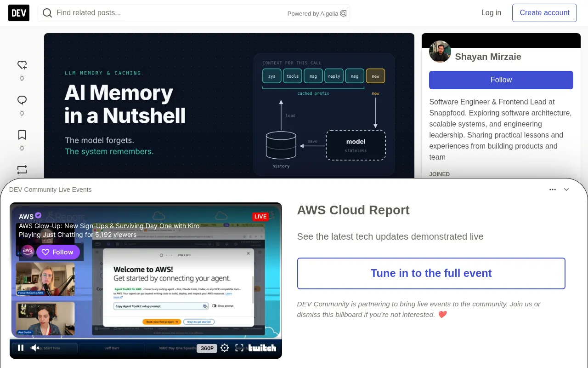The width and height of the screenshot is (588, 368).
Task: Click the Playing Just Chatting viewers text
Action: click(x=78, y=235)
